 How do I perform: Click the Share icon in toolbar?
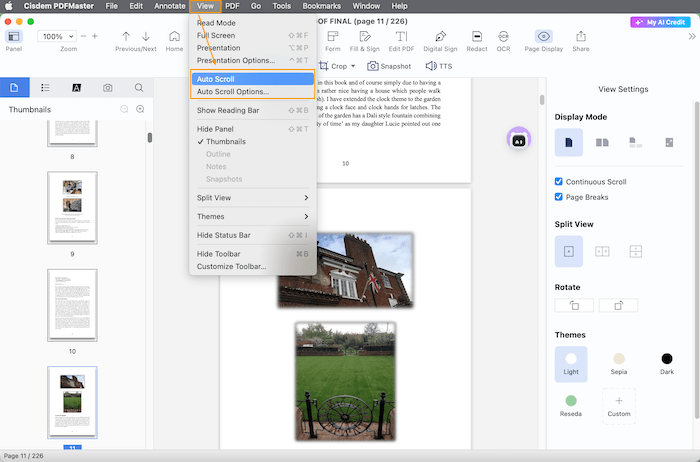pyautogui.click(x=580, y=37)
